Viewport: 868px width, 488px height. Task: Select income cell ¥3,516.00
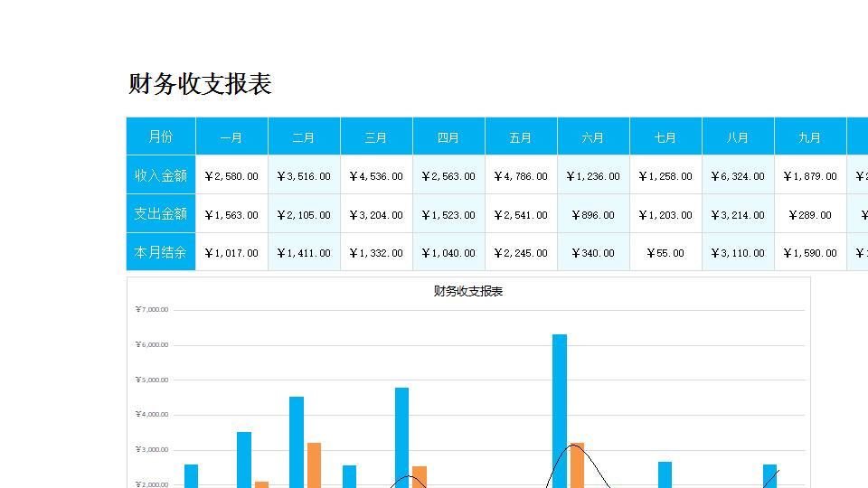[x=305, y=174]
